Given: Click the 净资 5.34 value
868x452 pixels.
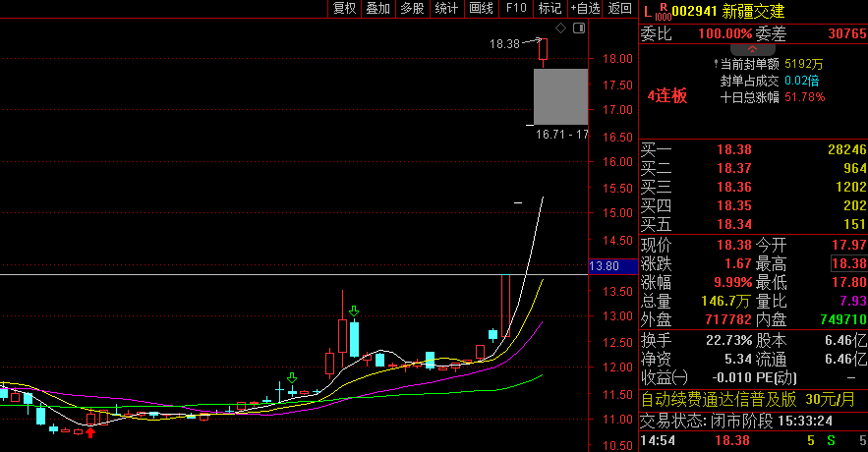Looking at the screenshot, I should tap(738, 360).
